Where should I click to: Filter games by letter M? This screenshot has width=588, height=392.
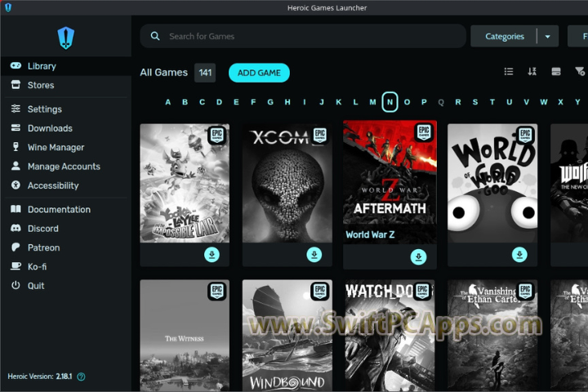pyautogui.click(x=372, y=102)
